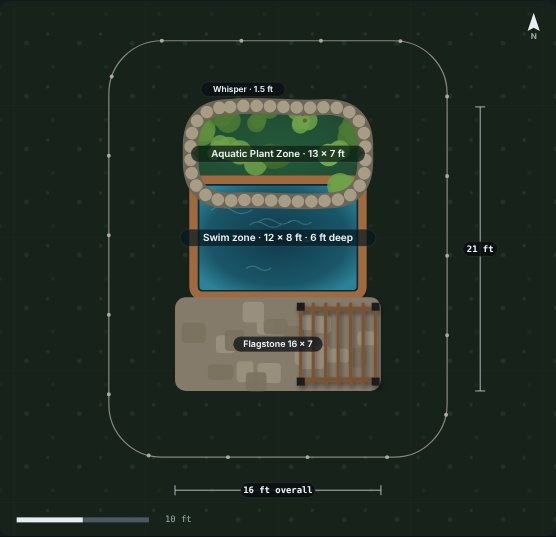The height and width of the screenshot is (537, 556).
Task: Click the white segment of the scale bar
Action: click(x=50, y=520)
